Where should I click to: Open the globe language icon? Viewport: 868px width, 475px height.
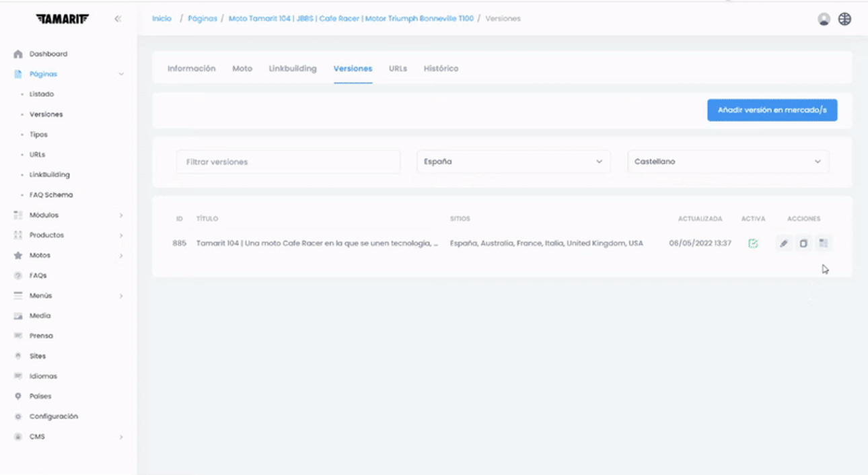point(844,19)
